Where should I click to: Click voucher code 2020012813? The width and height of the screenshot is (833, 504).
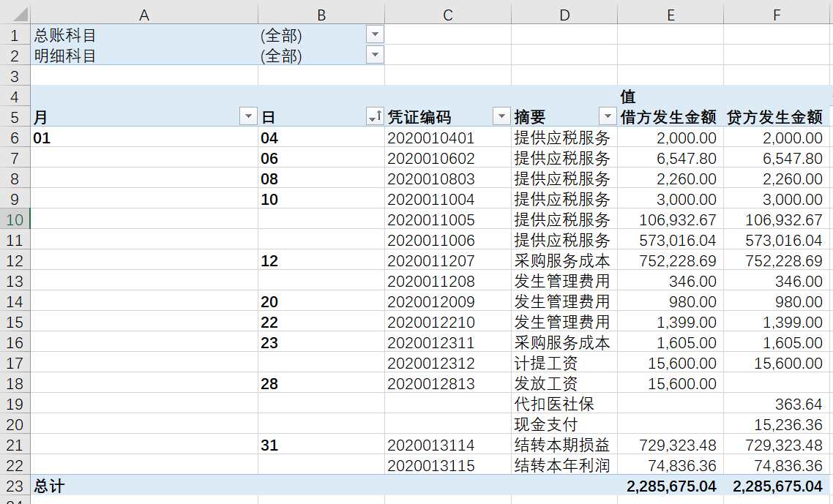click(x=448, y=383)
